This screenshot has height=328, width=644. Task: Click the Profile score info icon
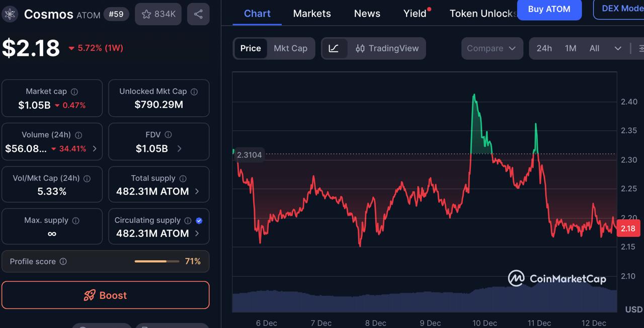(x=63, y=262)
